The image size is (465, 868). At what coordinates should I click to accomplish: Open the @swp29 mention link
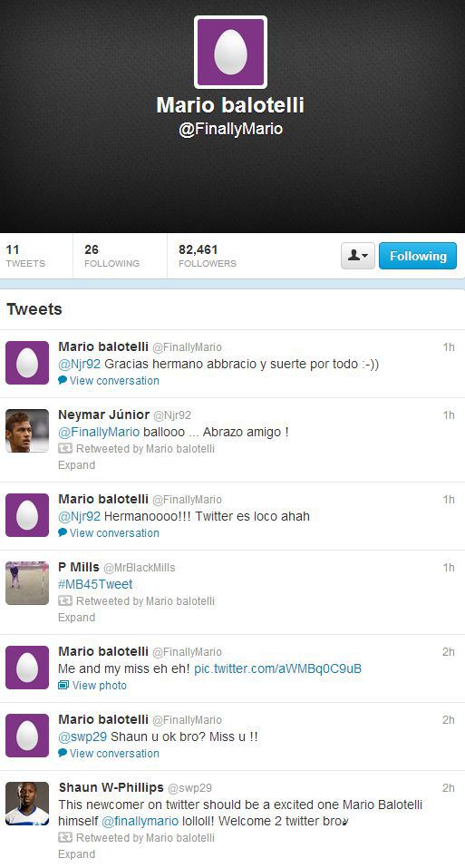[82, 736]
